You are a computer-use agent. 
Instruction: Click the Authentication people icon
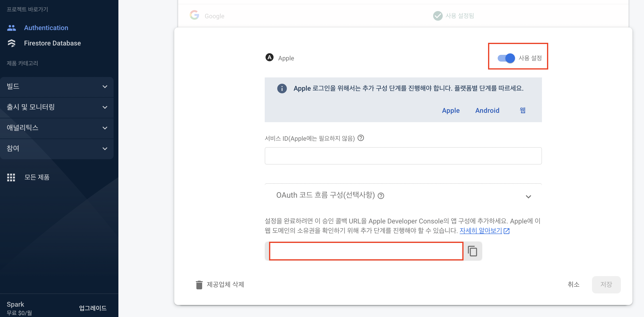(x=12, y=28)
